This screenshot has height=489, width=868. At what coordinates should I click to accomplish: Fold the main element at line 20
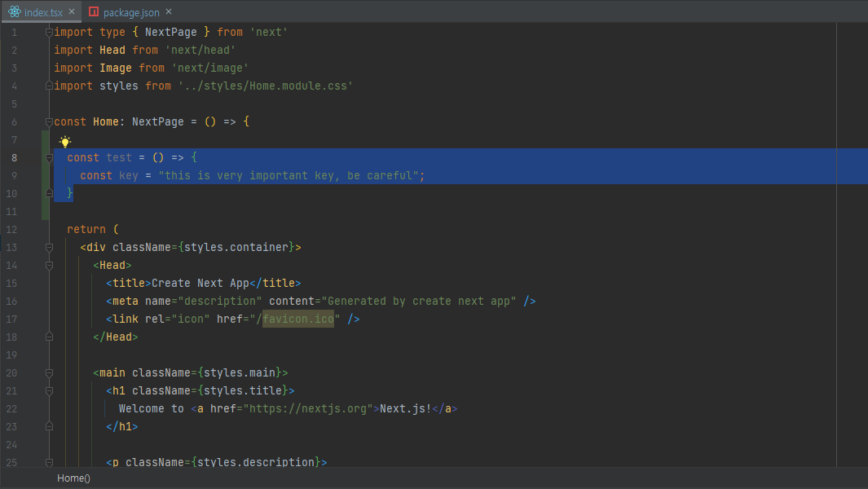(x=50, y=373)
